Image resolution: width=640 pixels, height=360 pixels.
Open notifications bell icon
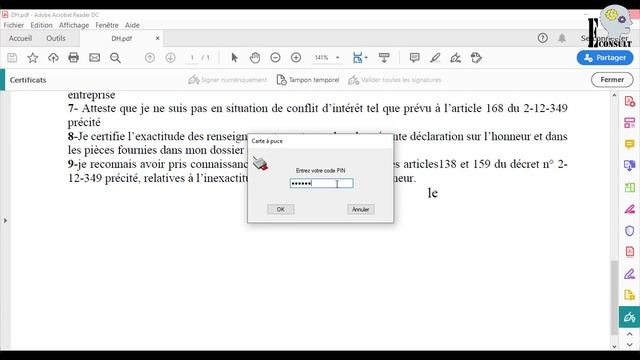click(562, 38)
